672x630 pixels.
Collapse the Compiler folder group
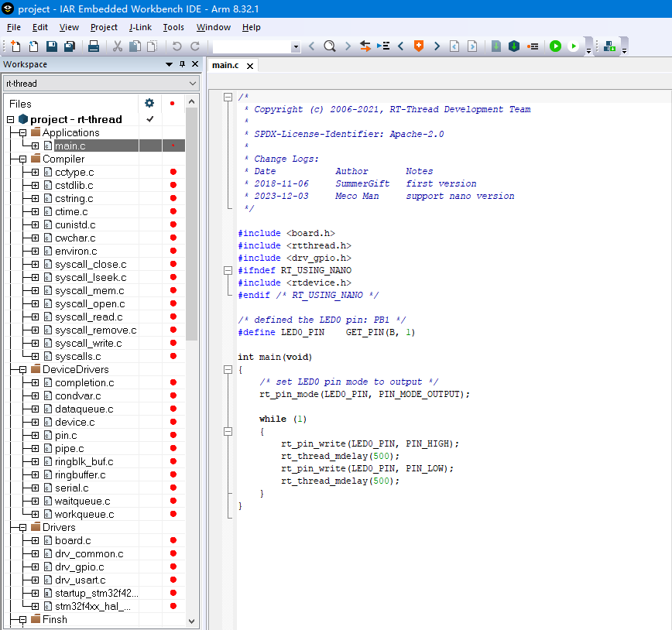tap(23, 159)
